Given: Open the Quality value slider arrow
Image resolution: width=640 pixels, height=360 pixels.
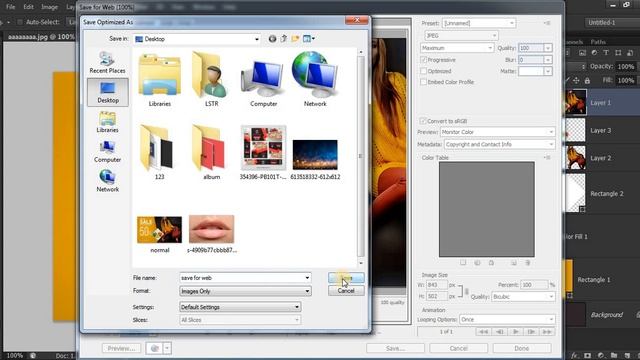Looking at the screenshot, I should [x=548, y=48].
